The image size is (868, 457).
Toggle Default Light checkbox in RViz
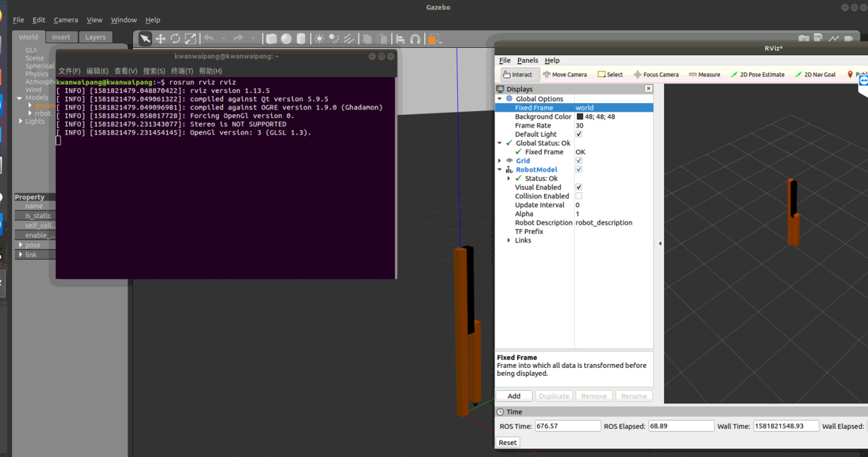579,134
